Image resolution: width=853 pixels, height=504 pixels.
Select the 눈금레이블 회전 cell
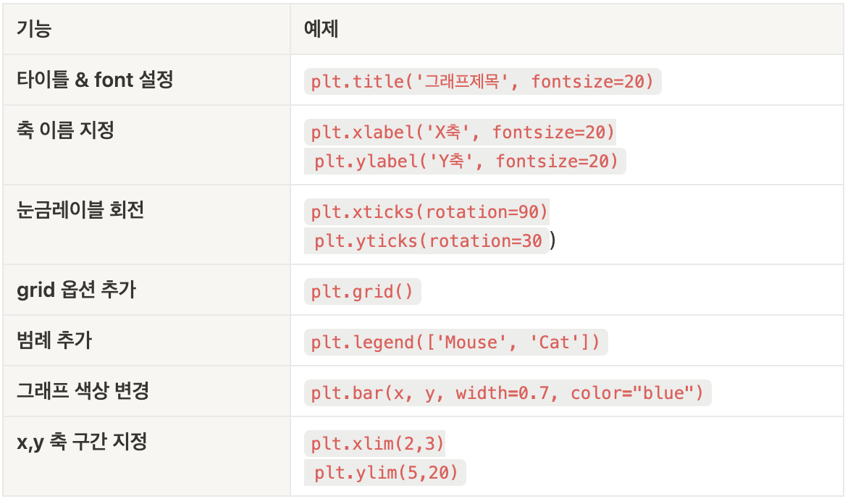click(x=146, y=224)
